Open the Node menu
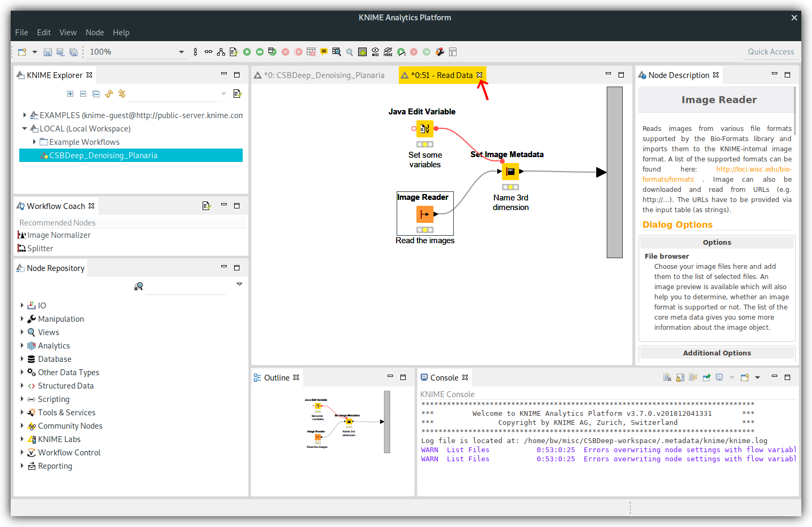This screenshot has height=527, width=812. (95, 33)
